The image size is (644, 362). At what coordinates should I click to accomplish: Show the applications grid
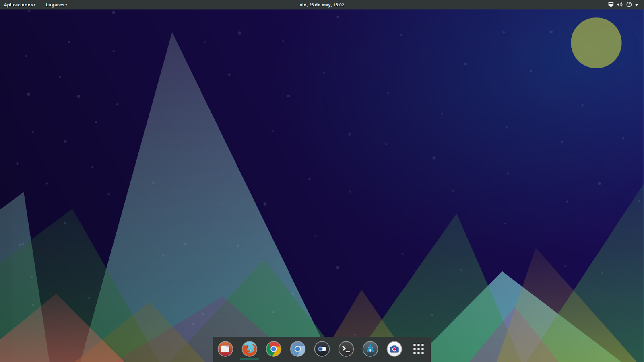coord(418,349)
